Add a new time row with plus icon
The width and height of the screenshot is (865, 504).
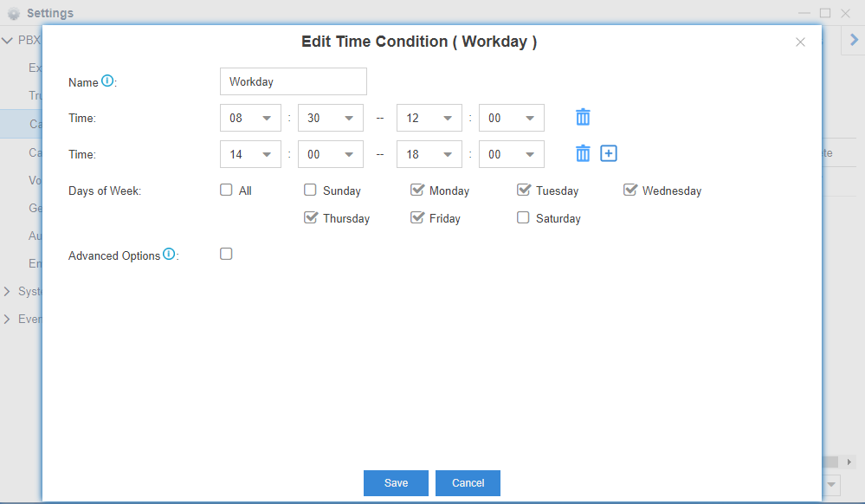(609, 154)
